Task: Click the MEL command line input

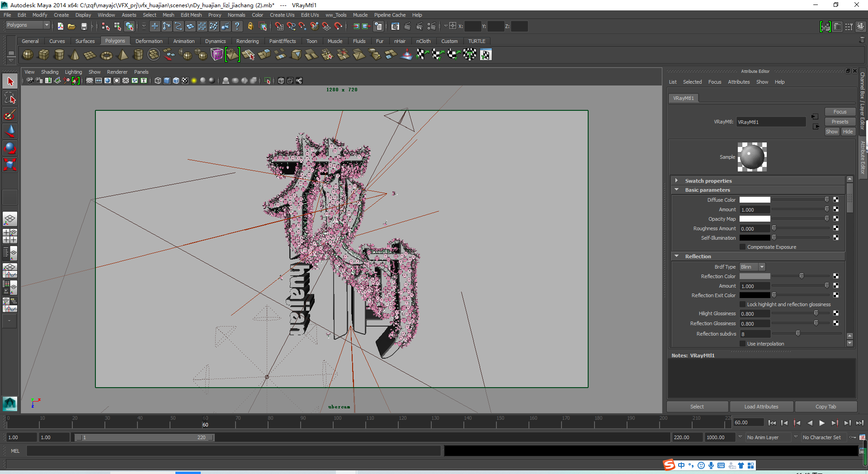Action: pos(234,451)
